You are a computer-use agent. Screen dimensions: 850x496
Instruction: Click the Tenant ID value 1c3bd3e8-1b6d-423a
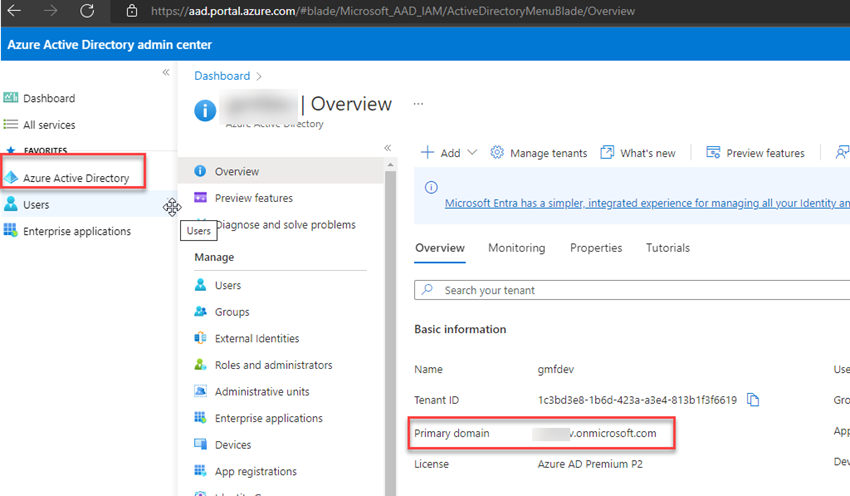point(637,400)
